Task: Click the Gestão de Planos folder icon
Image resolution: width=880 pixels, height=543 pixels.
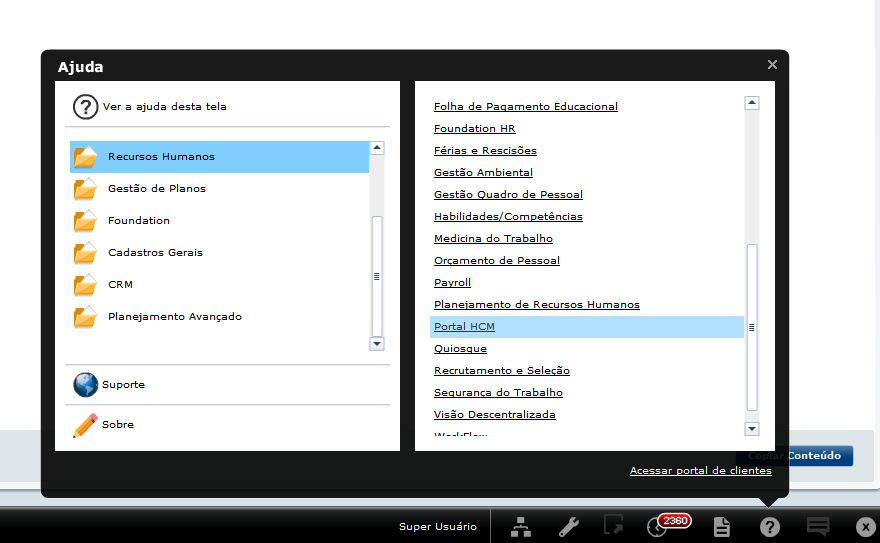Action: click(x=85, y=189)
